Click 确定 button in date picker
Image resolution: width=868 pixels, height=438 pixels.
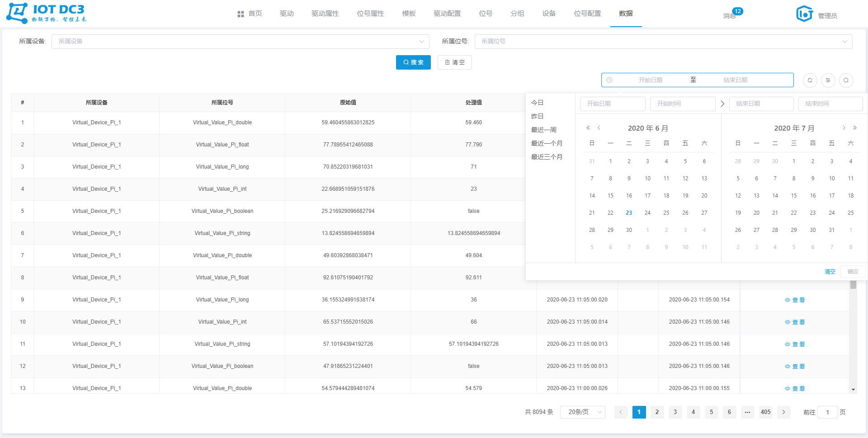pyautogui.click(x=853, y=272)
